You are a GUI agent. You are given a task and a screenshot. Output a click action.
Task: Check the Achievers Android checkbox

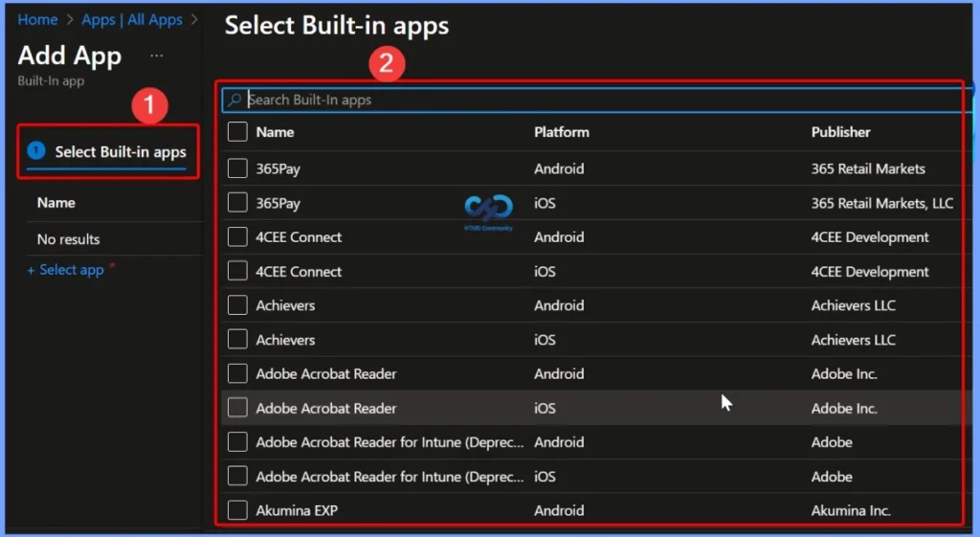(x=237, y=305)
